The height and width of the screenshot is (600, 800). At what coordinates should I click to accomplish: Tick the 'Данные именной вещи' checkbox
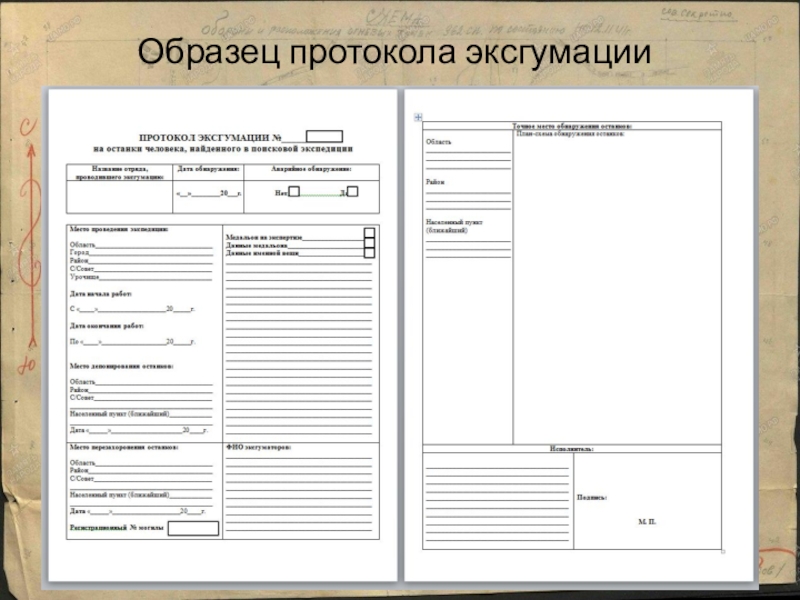[369, 253]
